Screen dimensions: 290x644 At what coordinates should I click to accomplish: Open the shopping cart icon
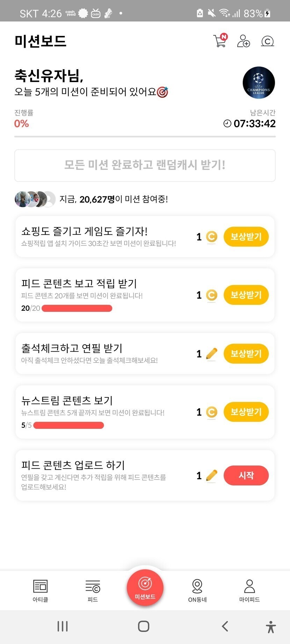[x=220, y=41]
